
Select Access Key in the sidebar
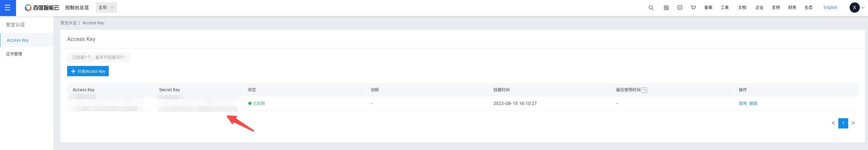coord(18,40)
